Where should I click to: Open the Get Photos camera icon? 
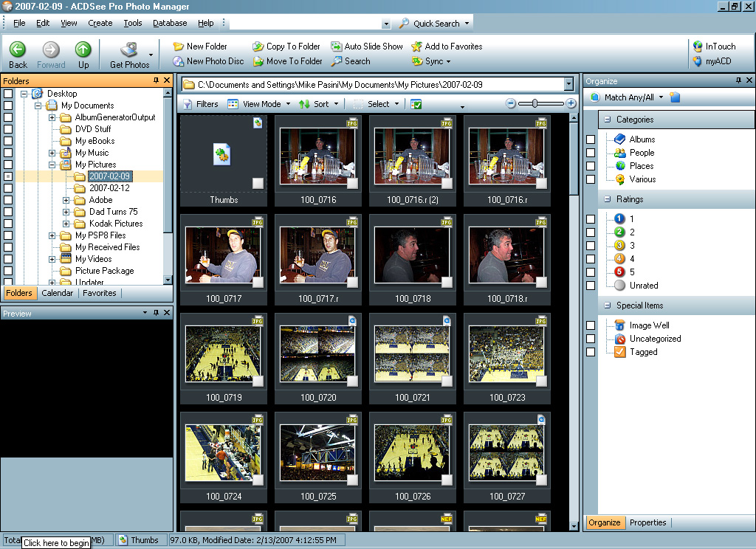(x=128, y=49)
